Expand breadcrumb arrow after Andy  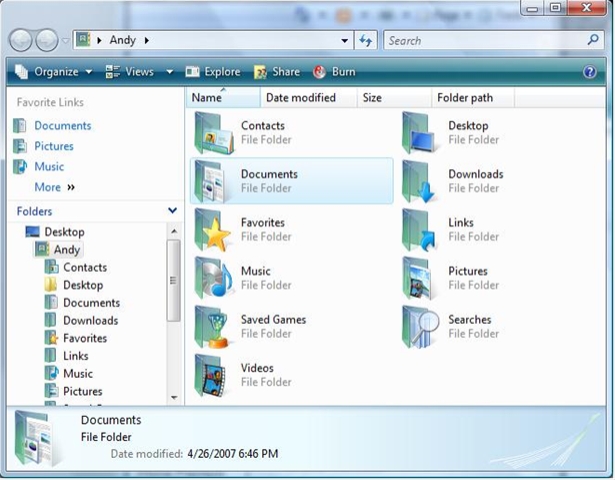pos(147,40)
